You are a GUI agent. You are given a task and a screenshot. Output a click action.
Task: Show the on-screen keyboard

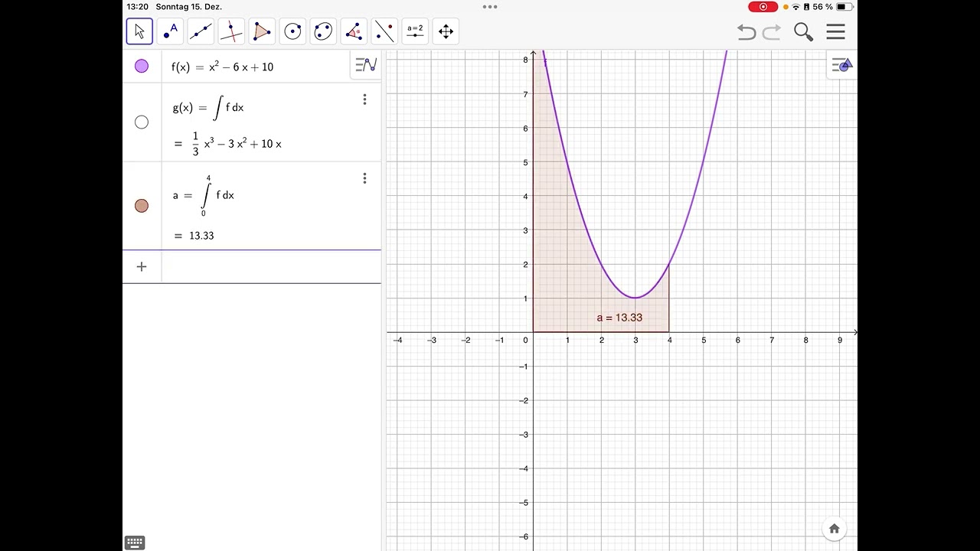[135, 543]
